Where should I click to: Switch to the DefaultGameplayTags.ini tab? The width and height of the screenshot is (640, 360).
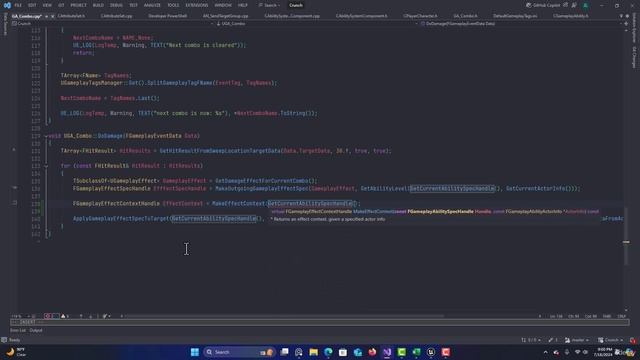(x=515, y=16)
